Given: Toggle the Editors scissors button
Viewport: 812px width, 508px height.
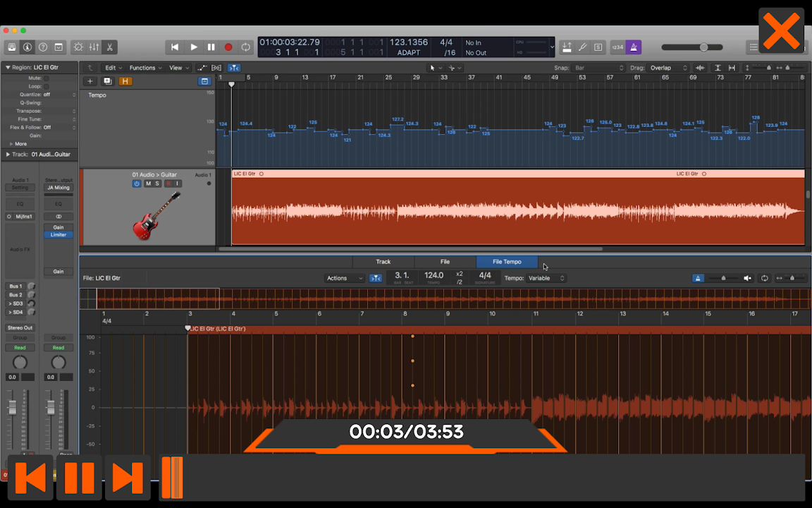Looking at the screenshot, I should point(109,47).
